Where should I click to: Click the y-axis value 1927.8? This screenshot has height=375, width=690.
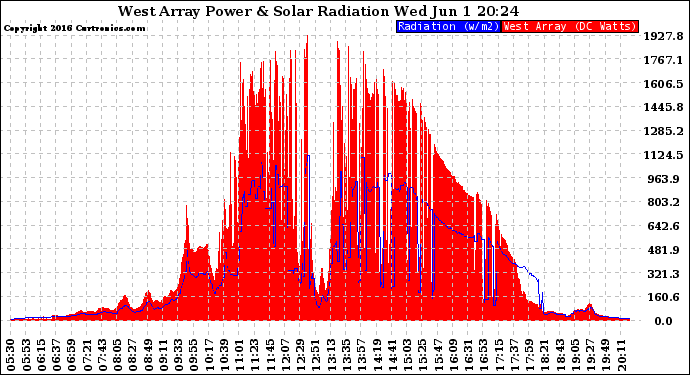(664, 36)
